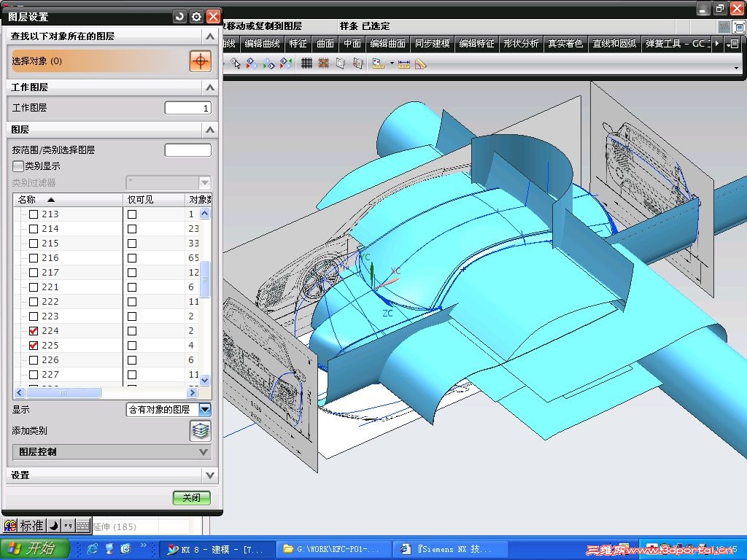The width and height of the screenshot is (747, 560).
Task: Uncheck layer 224 checkbox
Action: [x=34, y=331]
